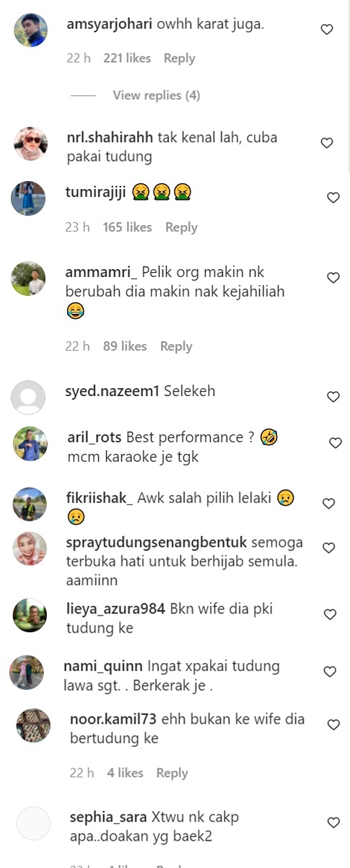This screenshot has height=868, width=350.
Task: Toggle like on noor.kamil73's comment
Action: pyautogui.click(x=333, y=725)
